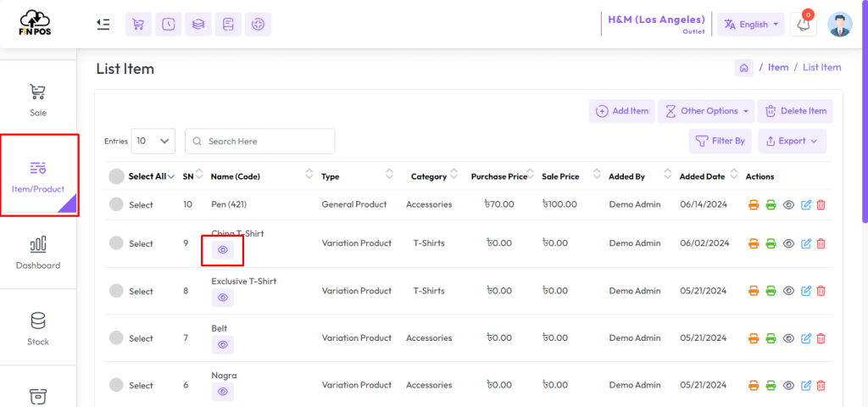The width and height of the screenshot is (868, 407).
Task: Open the stacked layers shortcut in top toolbar
Action: pyautogui.click(x=198, y=25)
